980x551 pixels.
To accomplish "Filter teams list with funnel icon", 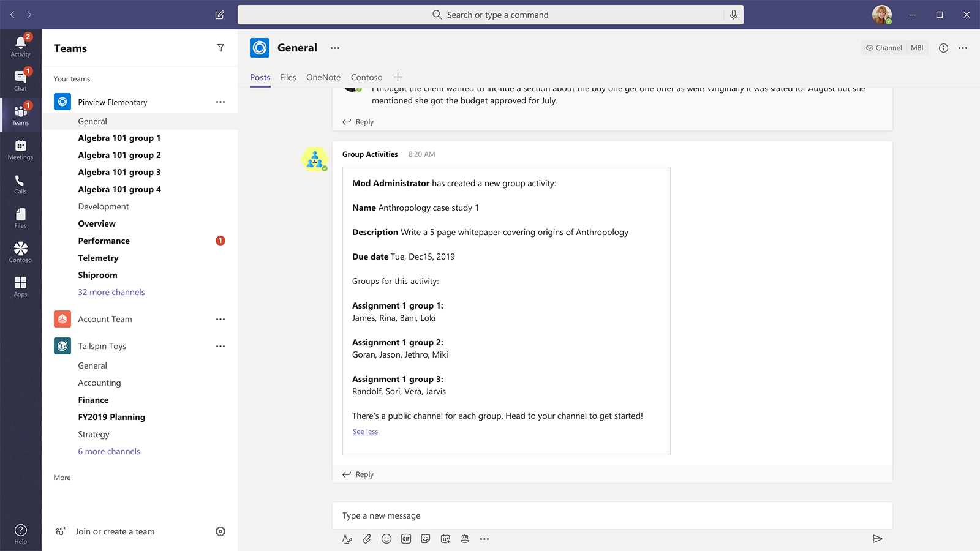I will click(x=221, y=48).
